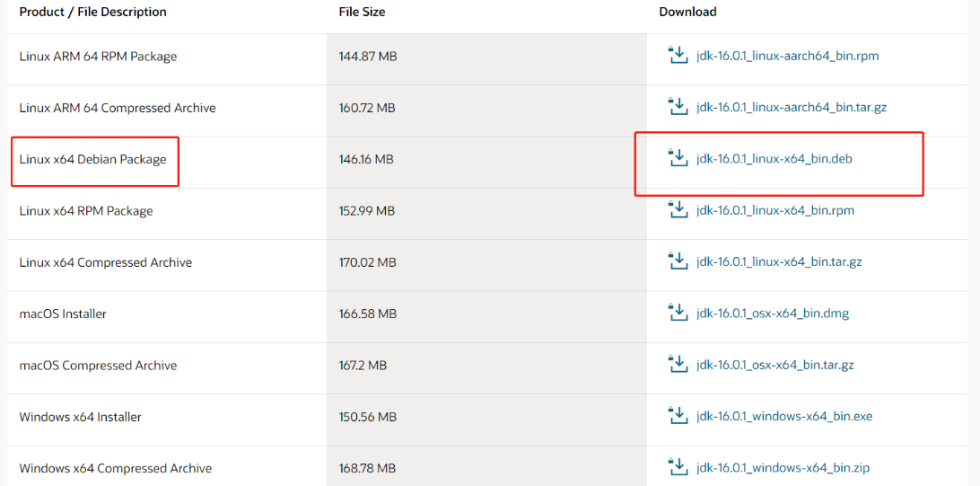Select jdk-16.0.1_linux-x64_bin.rpm link
The image size is (980, 486).
(774, 210)
